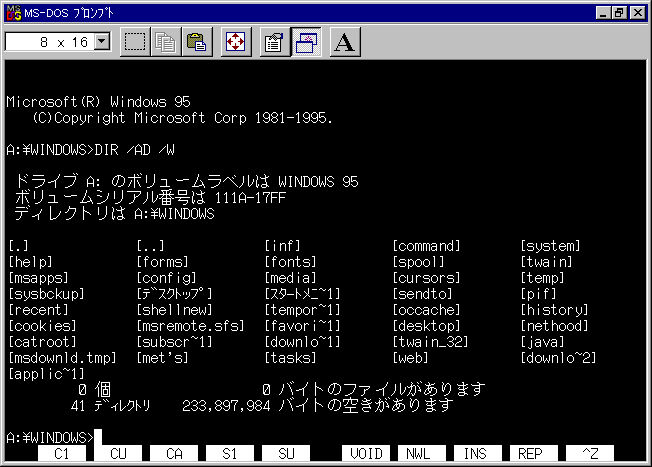Image resolution: width=652 pixels, height=467 pixels.
Task: Click the [history] directory entry
Action: [554, 310]
